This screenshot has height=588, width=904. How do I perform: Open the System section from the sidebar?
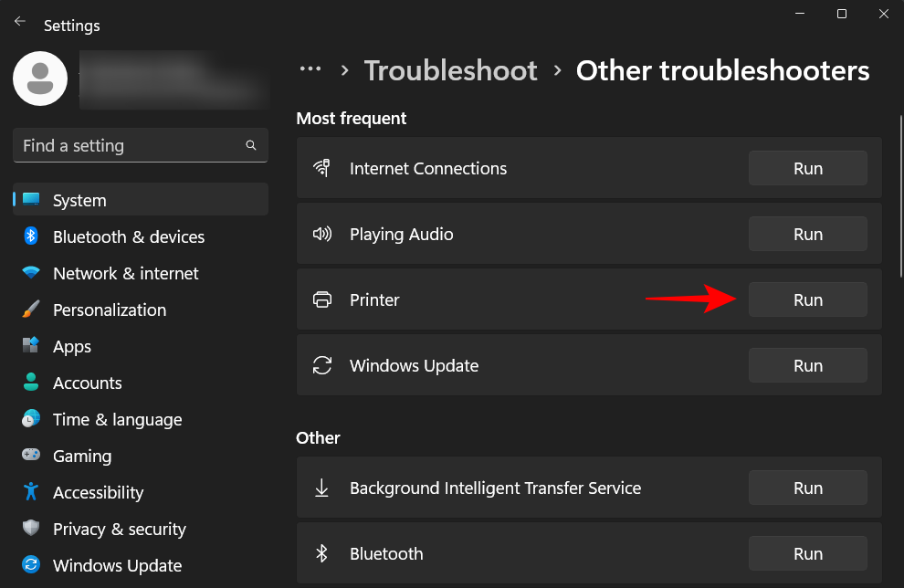click(78, 200)
